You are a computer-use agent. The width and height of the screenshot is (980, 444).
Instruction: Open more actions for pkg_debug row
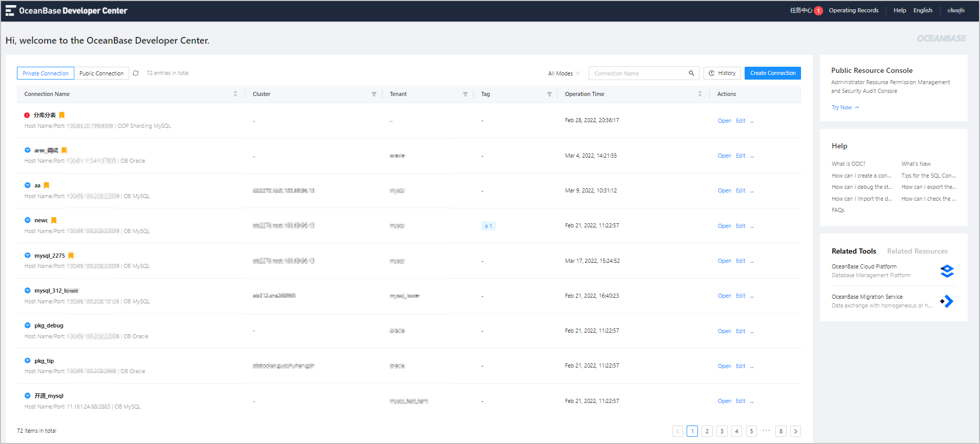click(752, 332)
